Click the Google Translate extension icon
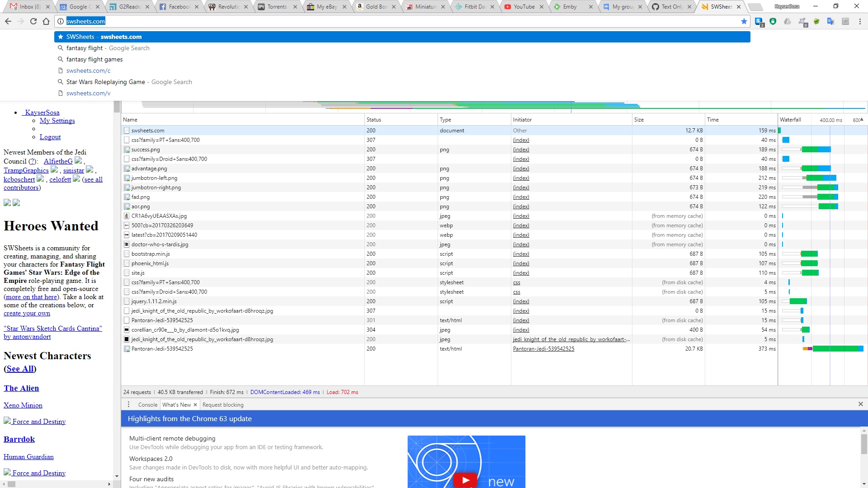The height and width of the screenshot is (488, 868). coord(830,21)
